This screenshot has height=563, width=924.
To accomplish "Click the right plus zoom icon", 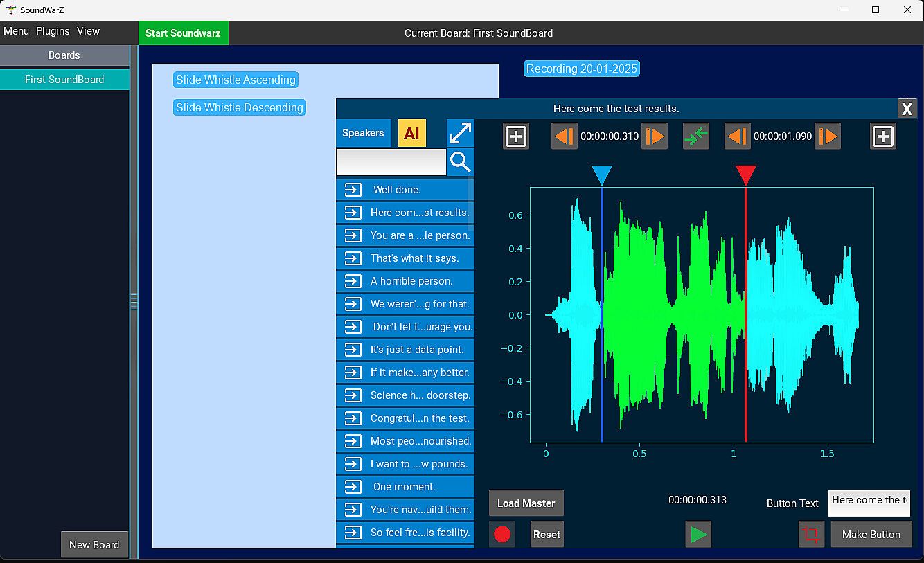I will [x=882, y=136].
